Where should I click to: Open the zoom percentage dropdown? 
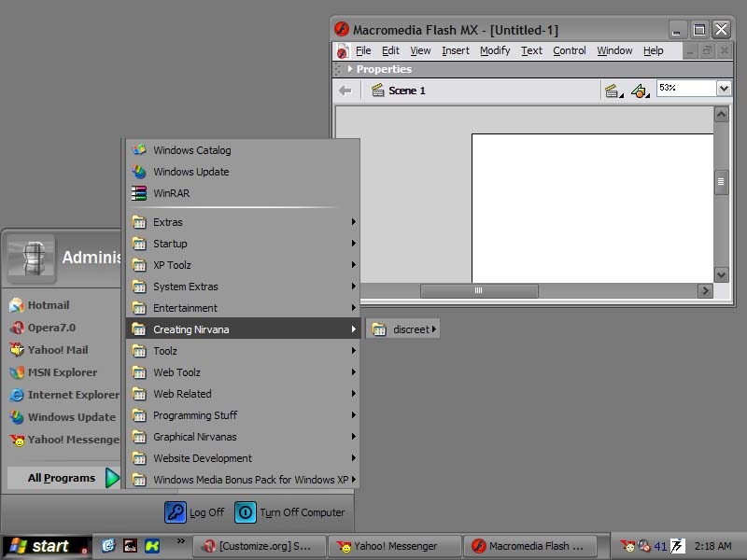pos(724,88)
